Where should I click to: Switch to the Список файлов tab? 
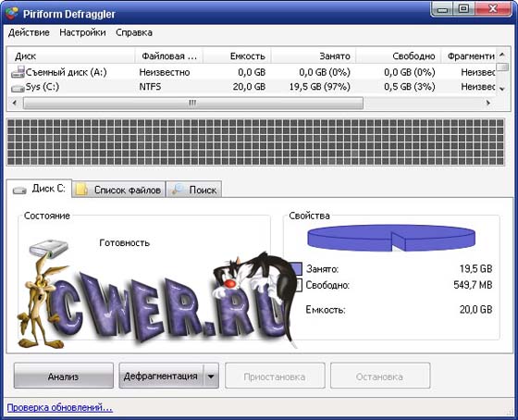point(119,190)
